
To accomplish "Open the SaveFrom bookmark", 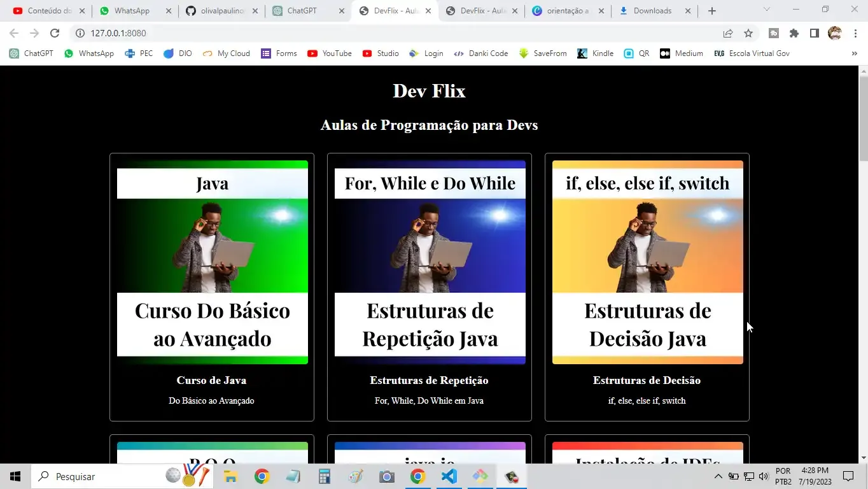I will pyautogui.click(x=543, y=53).
